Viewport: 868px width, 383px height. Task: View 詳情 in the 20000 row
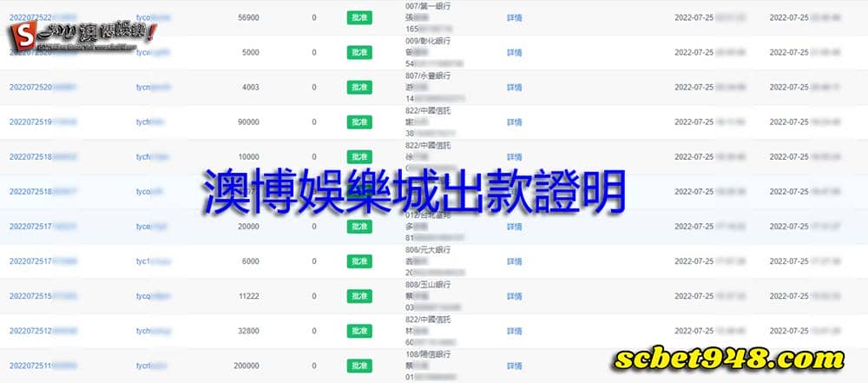[514, 227]
